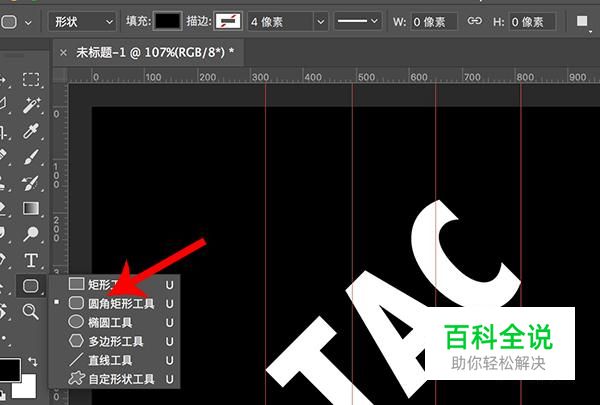Open the 填充 fill color swatch
600x405 pixels.
coord(167,21)
